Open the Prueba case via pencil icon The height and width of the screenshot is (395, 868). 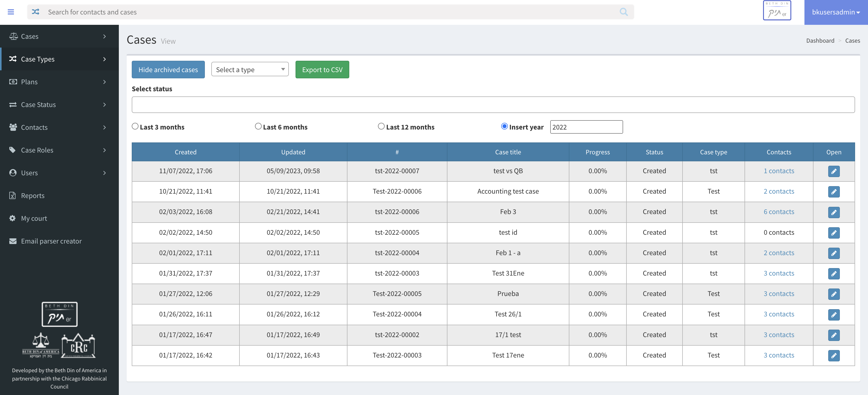pyautogui.click(x=833, y=294)
